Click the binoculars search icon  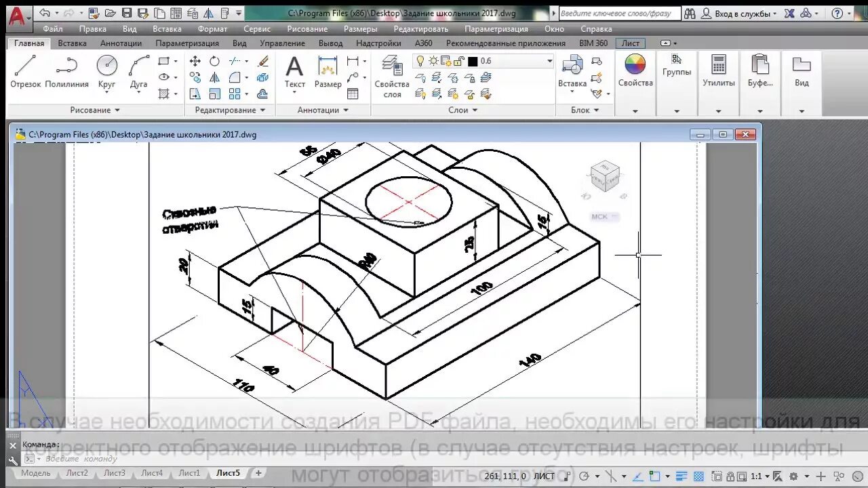690,13
